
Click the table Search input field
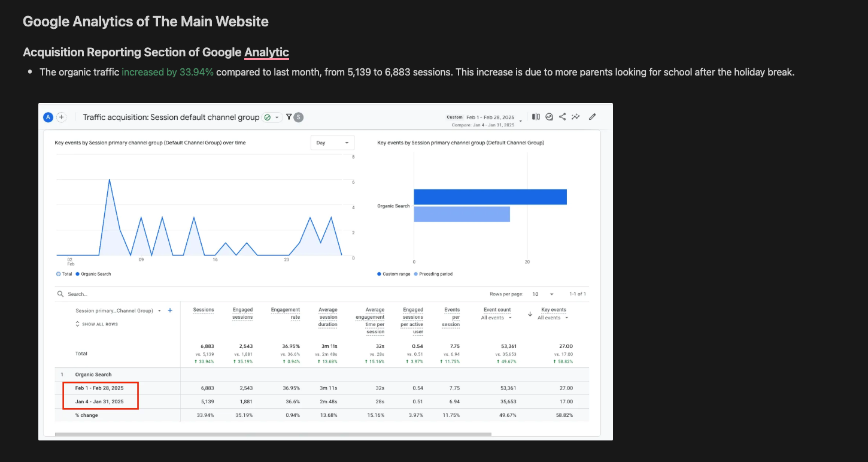coord(120,294)
